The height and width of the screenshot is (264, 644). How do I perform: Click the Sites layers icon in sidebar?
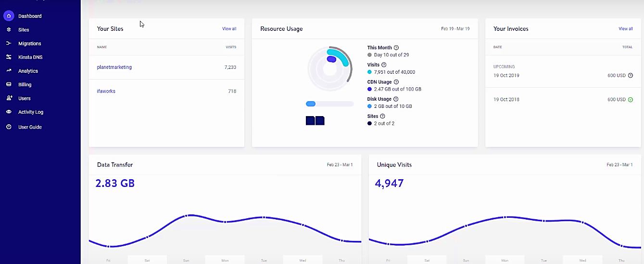[x=9, y=30]
